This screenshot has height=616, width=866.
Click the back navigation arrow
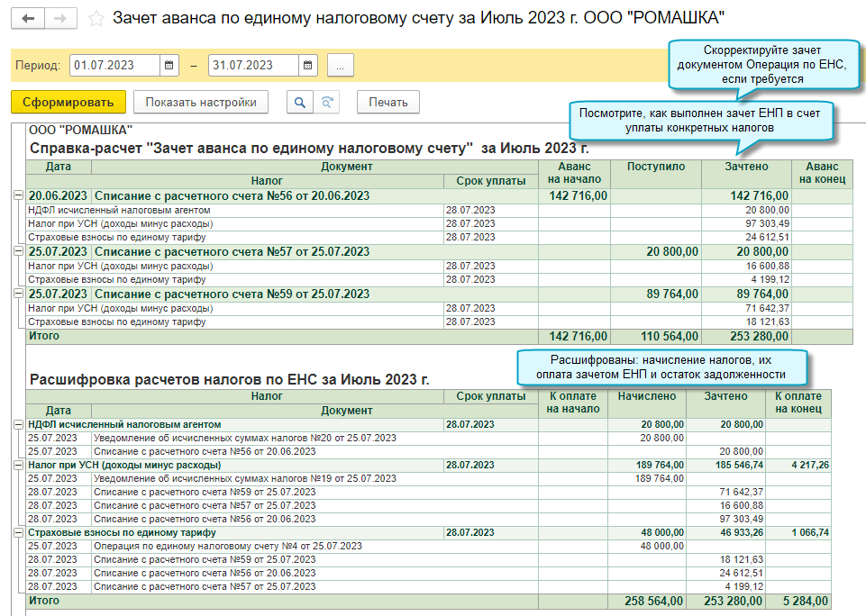(x=28, y=19)
